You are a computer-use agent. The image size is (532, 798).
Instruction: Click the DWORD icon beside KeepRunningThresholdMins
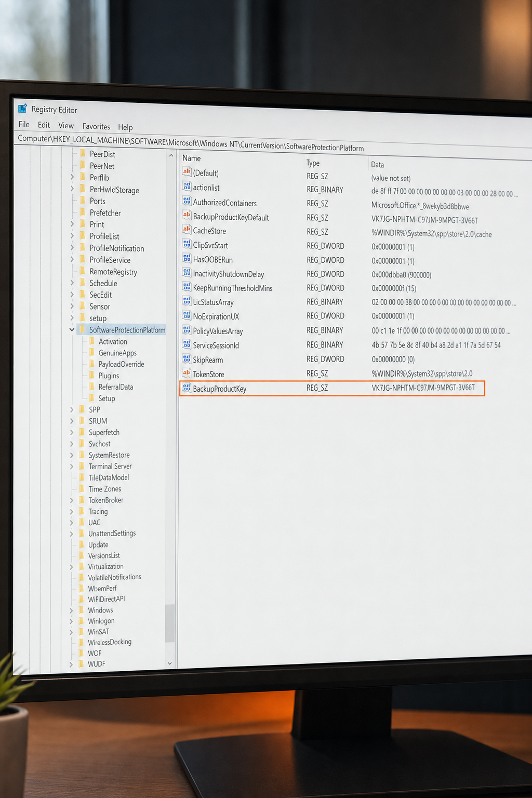187,286
